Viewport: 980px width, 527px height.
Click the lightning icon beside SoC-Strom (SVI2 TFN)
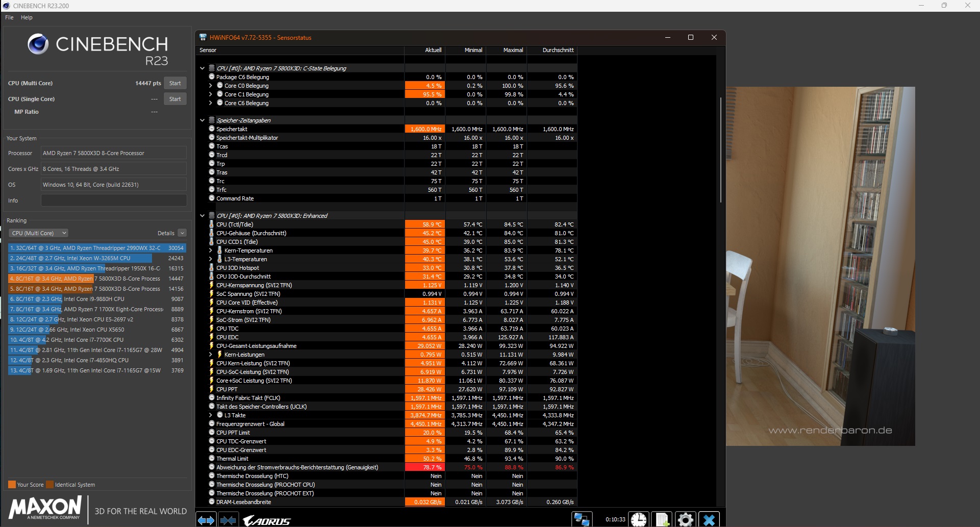(211, 320)
